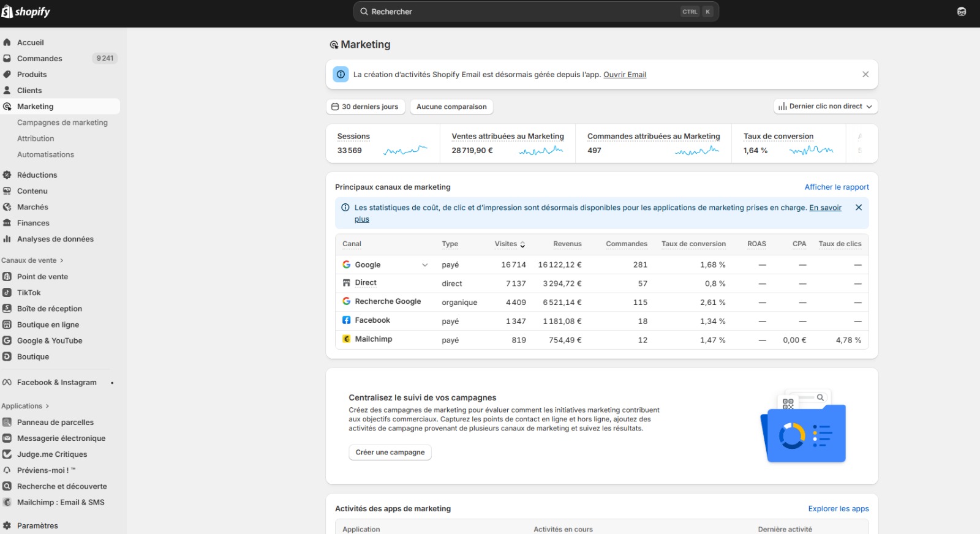Click the Judge.me Critiques app icon
The height and width of the screenshot is (534, 980).
7,454
